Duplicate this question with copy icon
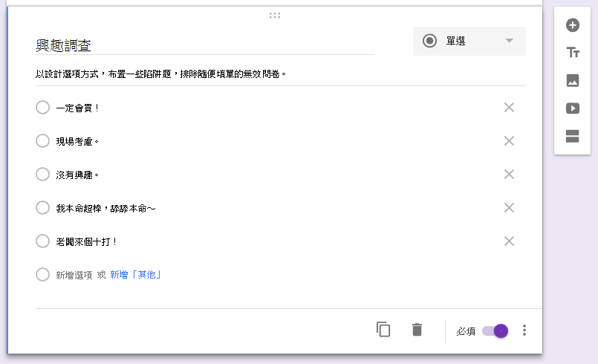Image resolution: width=598 pixels, height=364 pixels. click(383, 330)
